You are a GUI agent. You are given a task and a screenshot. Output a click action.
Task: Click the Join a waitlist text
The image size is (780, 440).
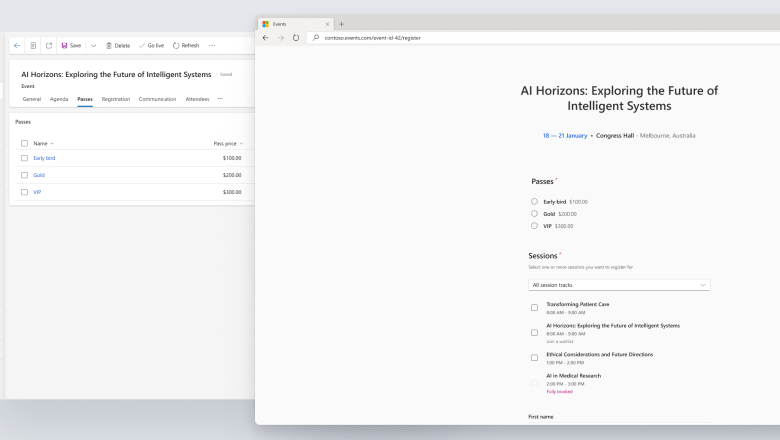tap(560, 342)
